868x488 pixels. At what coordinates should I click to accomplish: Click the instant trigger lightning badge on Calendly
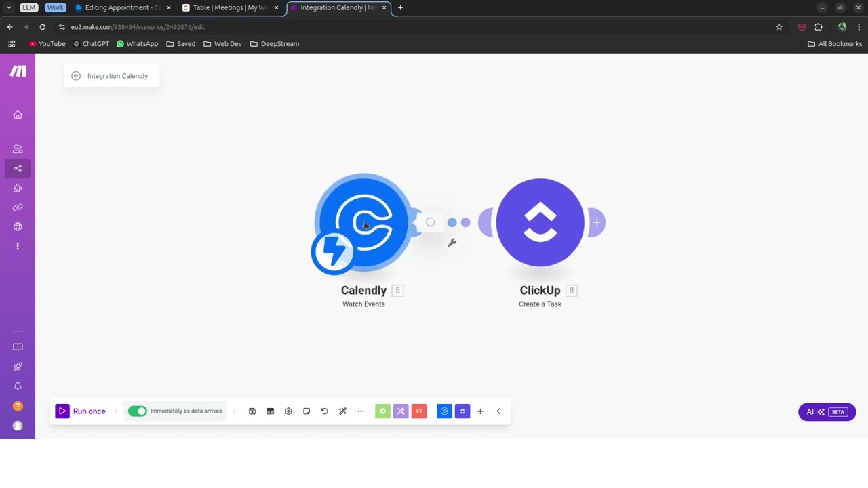click(x=332, y=252)
